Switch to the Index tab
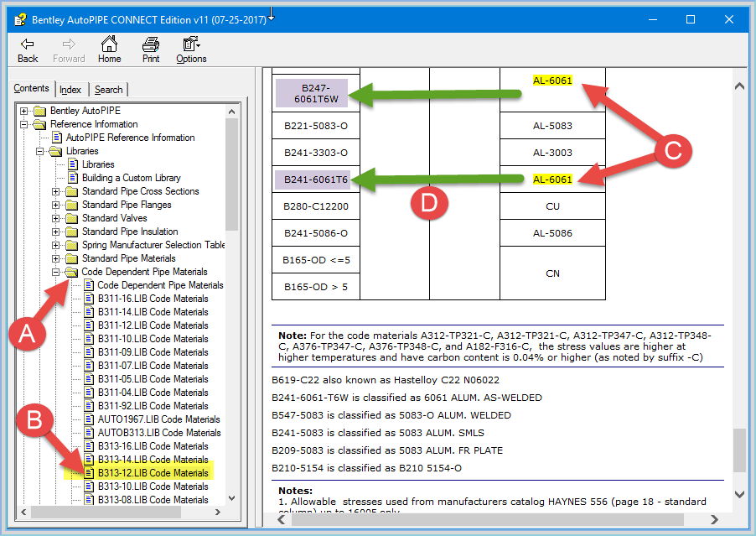The height and width of the screenshot is (536, 756). click(x=70, y=90)
